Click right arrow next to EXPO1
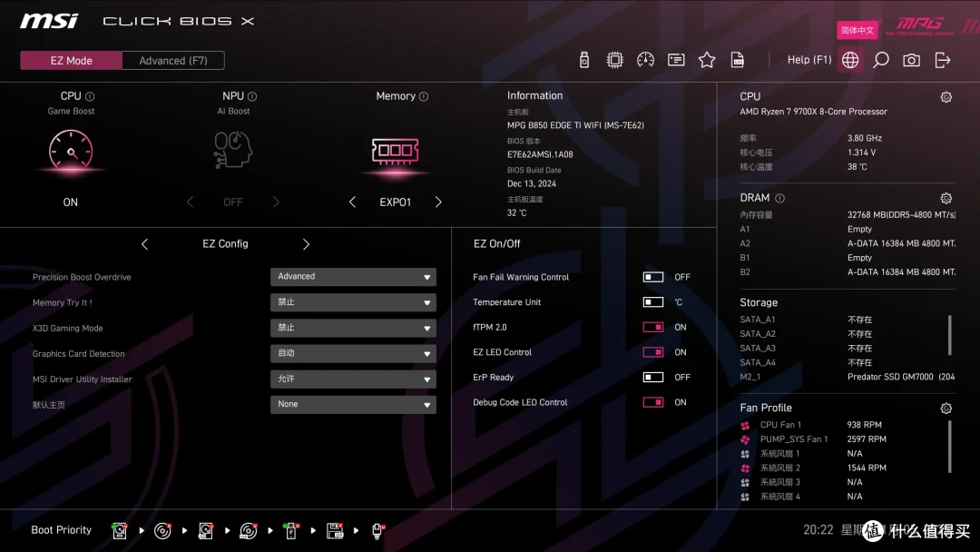 pyautogui.click(x=438, y=202)
